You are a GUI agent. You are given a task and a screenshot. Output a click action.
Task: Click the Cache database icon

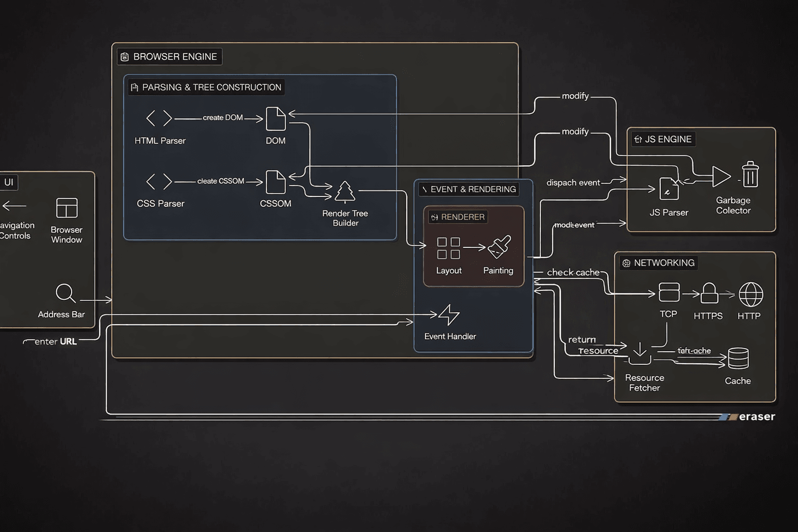(x=738, y=357)
